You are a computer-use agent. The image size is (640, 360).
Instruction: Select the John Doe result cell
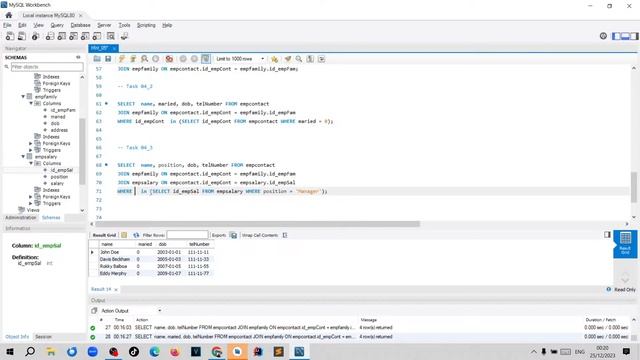click(109, 252)
